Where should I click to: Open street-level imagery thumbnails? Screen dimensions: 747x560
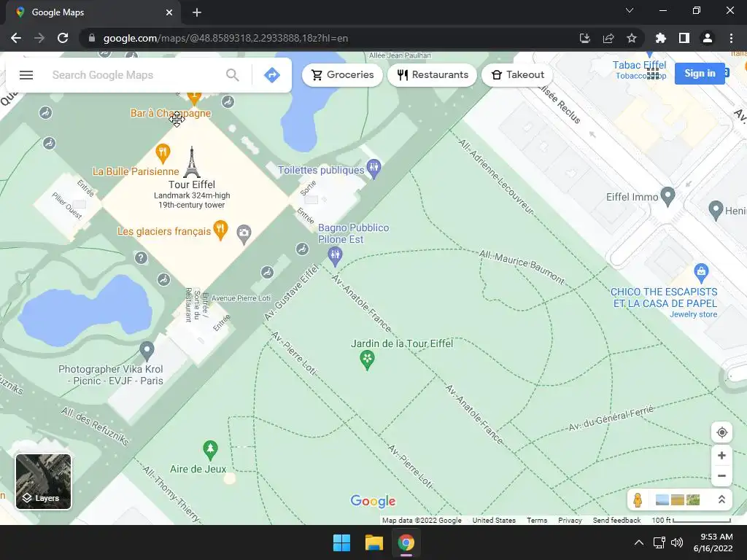(x=678, y=499)
